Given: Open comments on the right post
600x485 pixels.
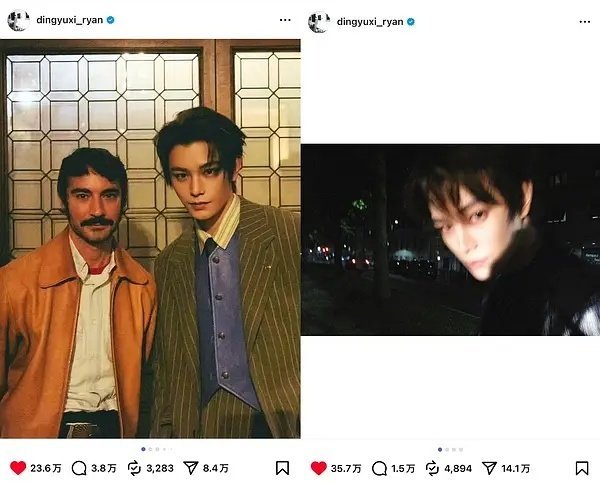Looking at the screenshot, I should (x=380, y=468).
